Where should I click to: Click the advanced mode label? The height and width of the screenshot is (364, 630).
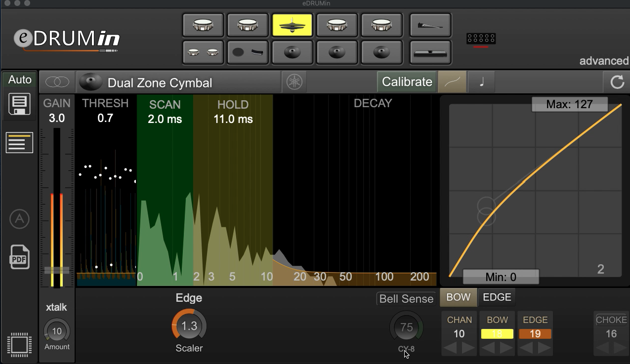604,61
